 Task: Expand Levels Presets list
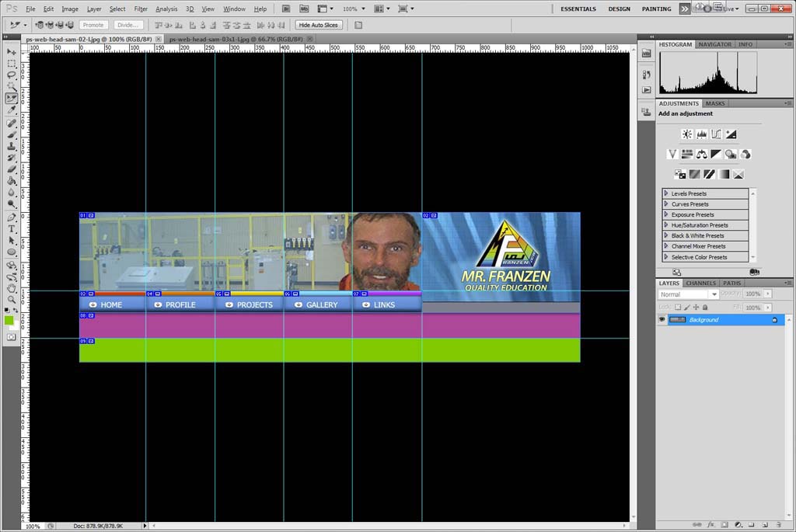tap(666, 193)
